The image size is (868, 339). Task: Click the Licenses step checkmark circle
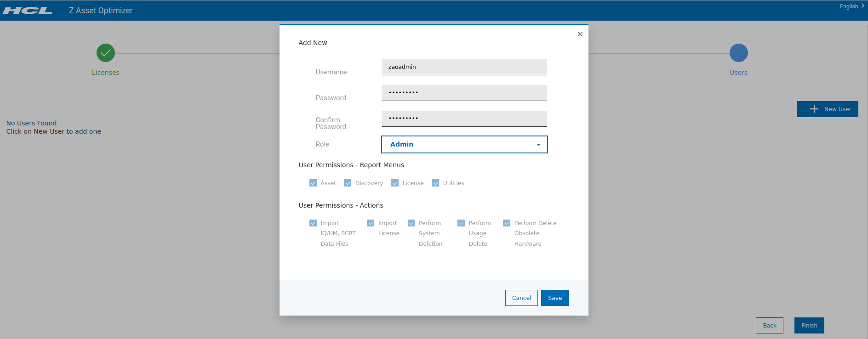tap(106, 53)
